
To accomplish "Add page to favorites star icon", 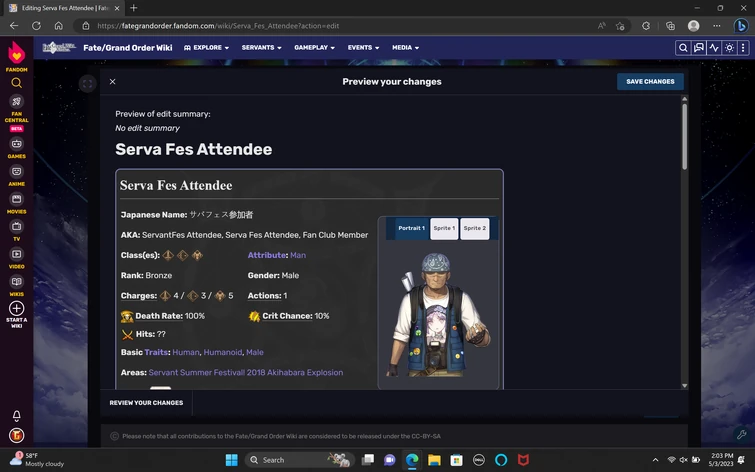I will [620, 26].
